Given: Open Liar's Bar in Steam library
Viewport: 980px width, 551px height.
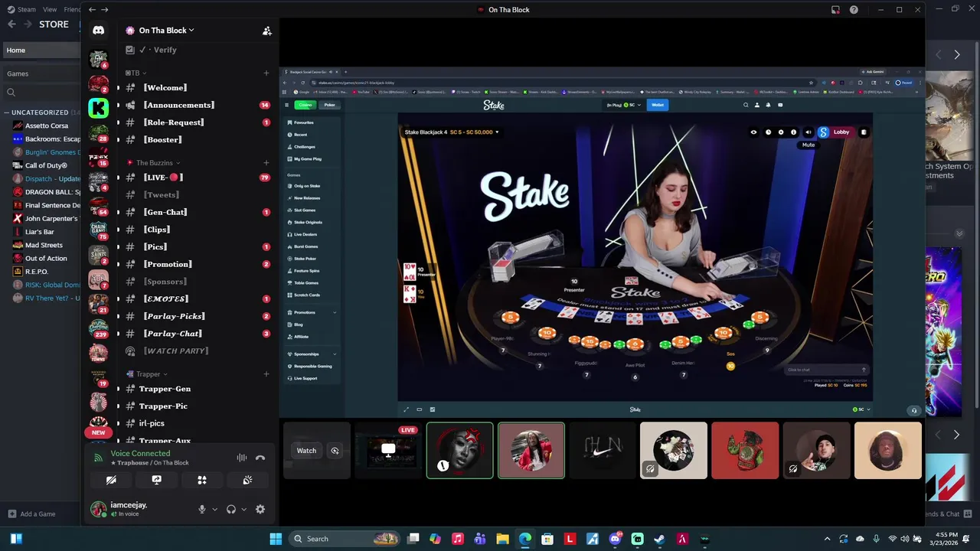Looking at the screenshot, I should pyautogui.click(x=40, y=232).
